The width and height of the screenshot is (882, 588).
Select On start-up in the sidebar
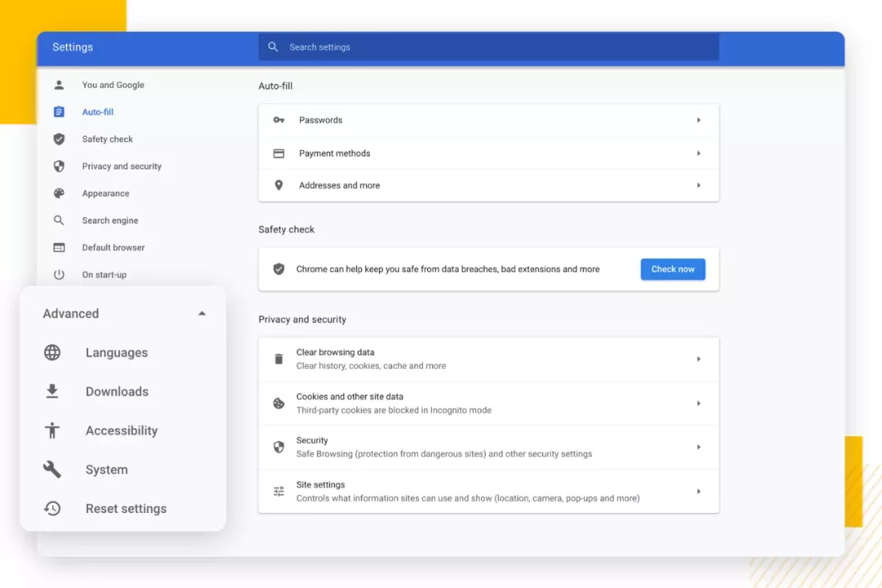(104, 274)
